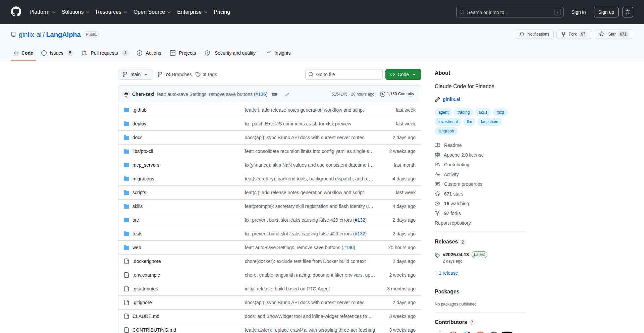This screenshot has width=644, height=333.
Task: Open the main branch dropdown
Action: pyautogui.click(x=135, y=74)
